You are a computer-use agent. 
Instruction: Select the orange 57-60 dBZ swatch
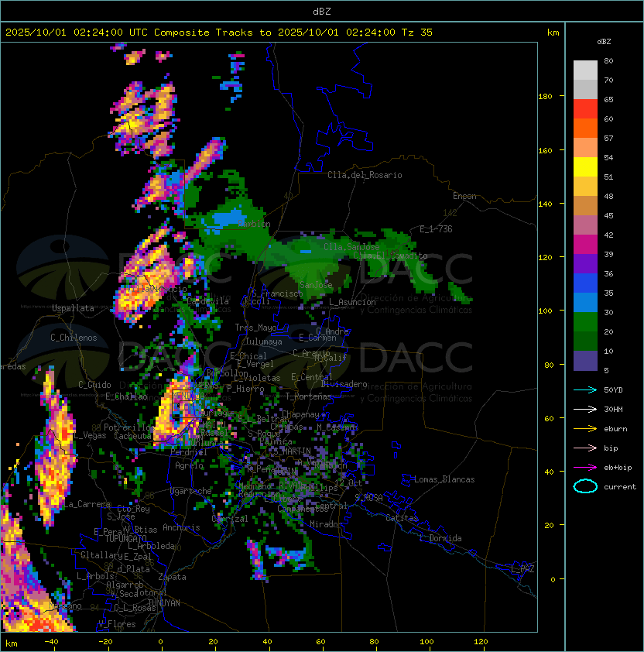[x=585, y=129]
